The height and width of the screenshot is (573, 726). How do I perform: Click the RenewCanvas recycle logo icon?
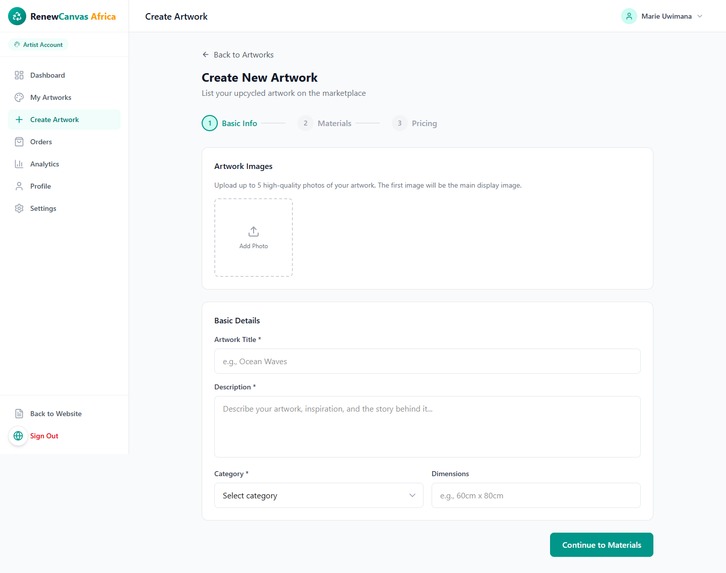(x=17, y=16)
